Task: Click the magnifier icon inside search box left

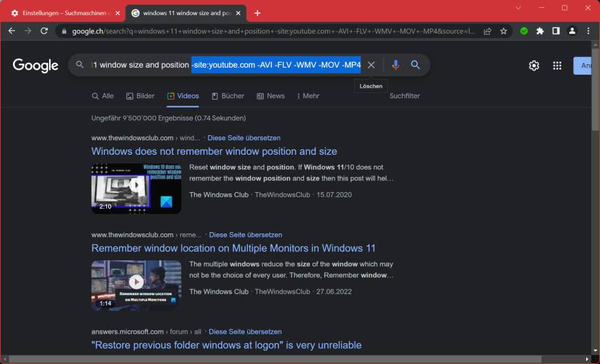Action: point(79,65)
